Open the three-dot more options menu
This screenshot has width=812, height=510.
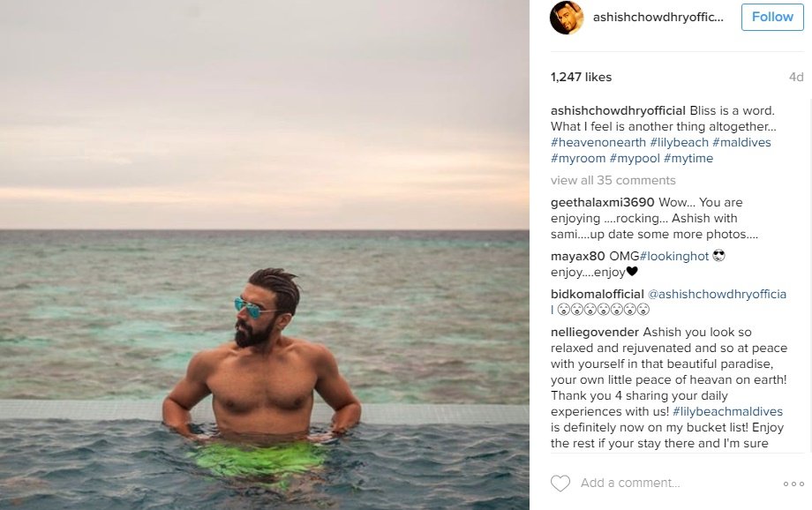coord(793,484)
